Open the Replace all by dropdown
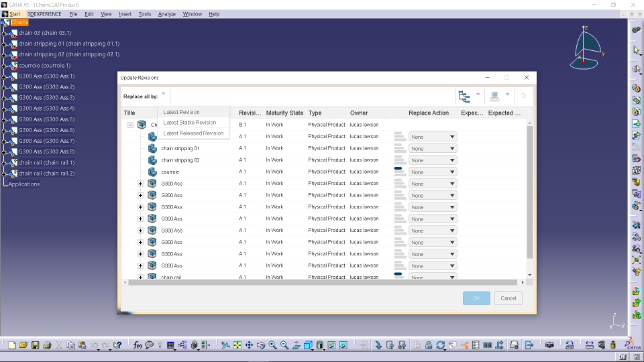644x362 pixels. [x=164, y=94]
